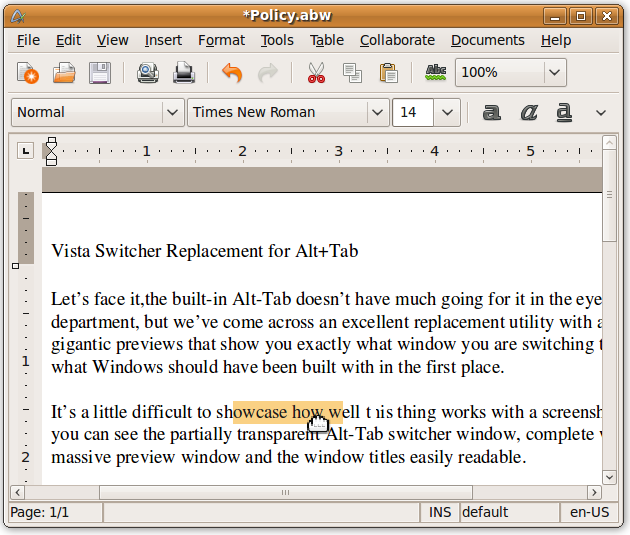Click the tab-stop type box beside the ruler

26,151
